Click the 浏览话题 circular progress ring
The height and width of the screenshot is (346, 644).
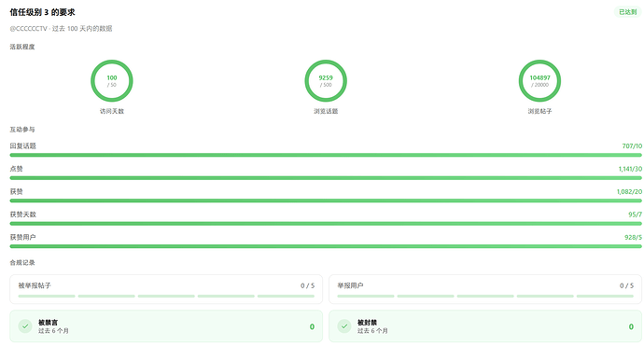pyautogui.click(x=326, y=81)
